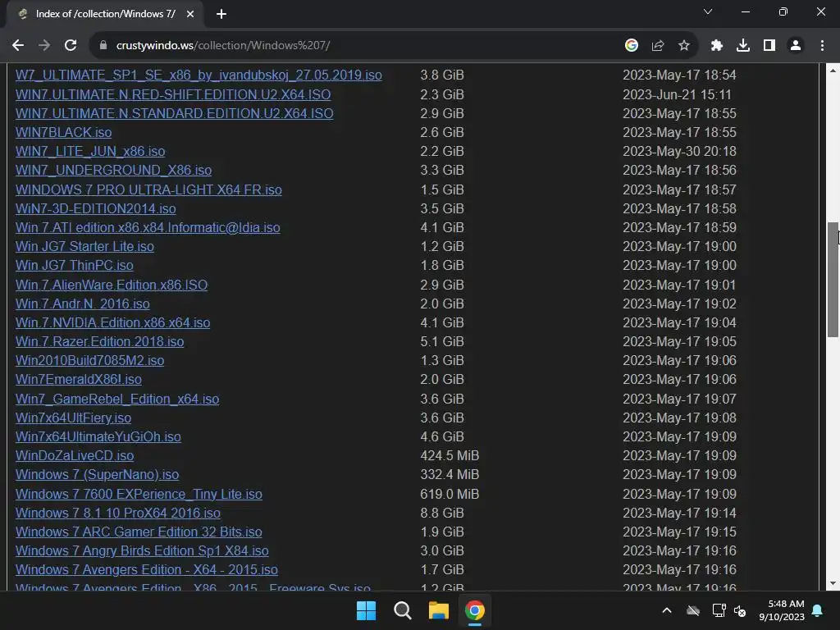
Task: Open Windows 7 7600 EXPerience_Tiny Lite.iso
Action: coord(139,494)
